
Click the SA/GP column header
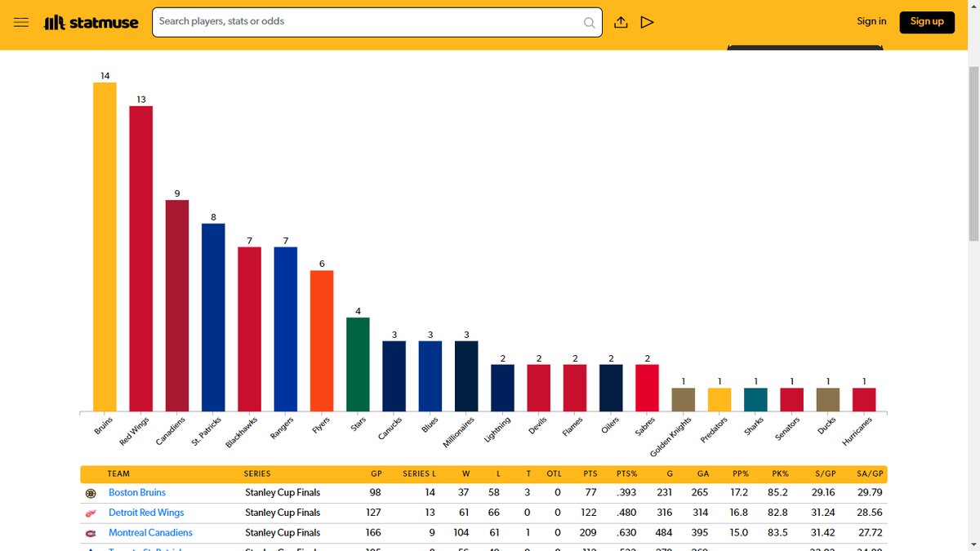point(870,473)
